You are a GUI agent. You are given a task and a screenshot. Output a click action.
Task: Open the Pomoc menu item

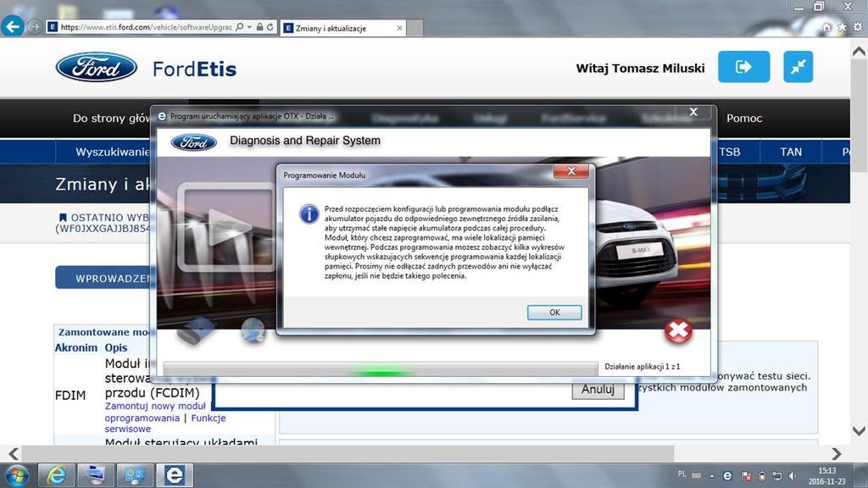click(744, 119)
